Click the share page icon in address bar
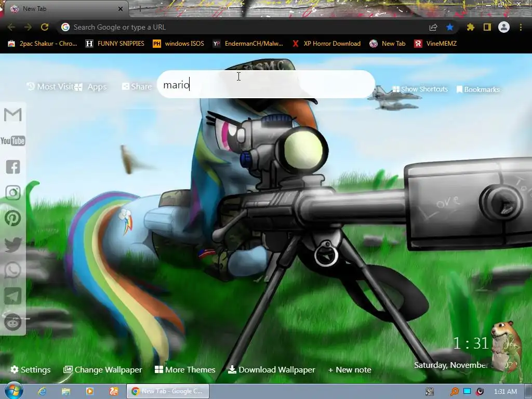This screenshot has height=399, width=532. click(433, 27)
